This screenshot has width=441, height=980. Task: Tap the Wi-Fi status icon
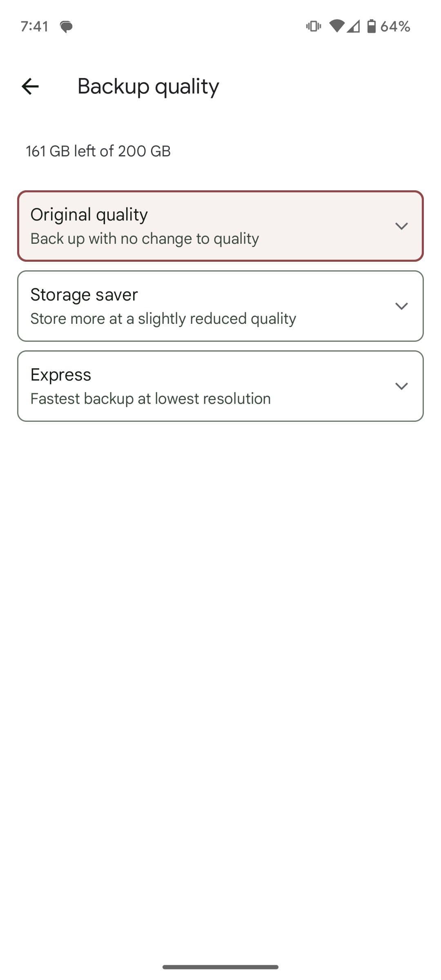pyautogui.click(x=336, y=27)
